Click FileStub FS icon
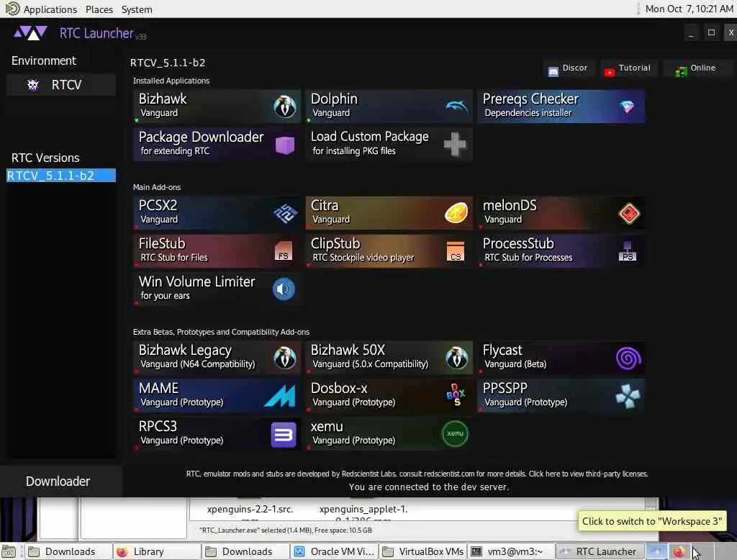The height and width of the screenshot is (560, 737). pos(284,251)
